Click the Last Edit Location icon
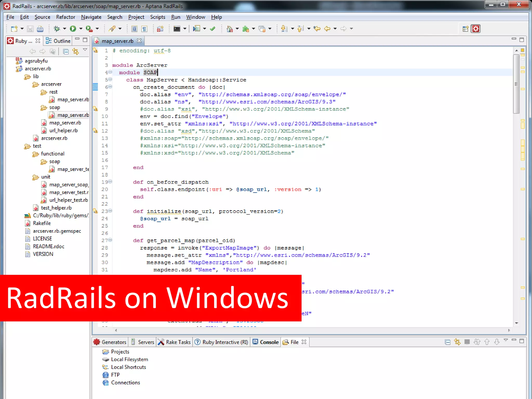 (317, 29)
